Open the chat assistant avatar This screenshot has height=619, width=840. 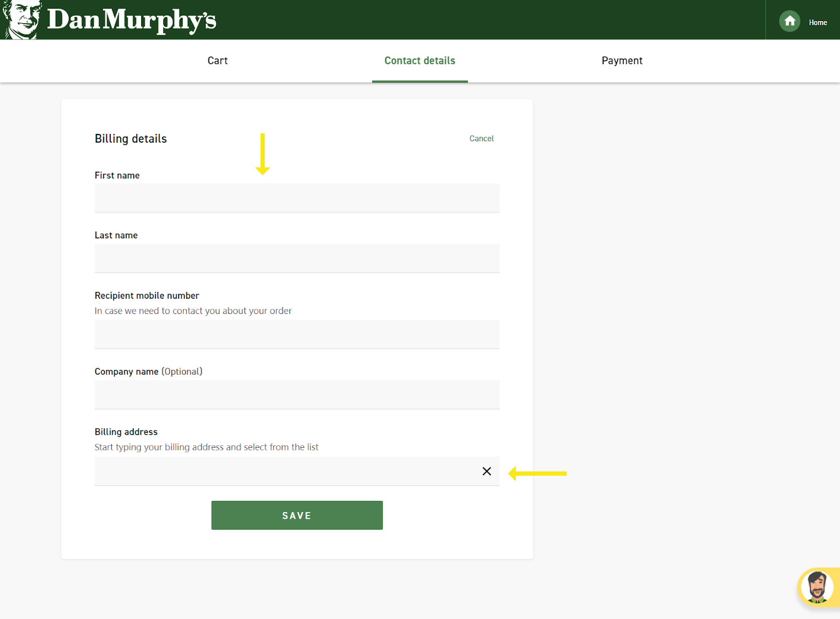(817, 586)
